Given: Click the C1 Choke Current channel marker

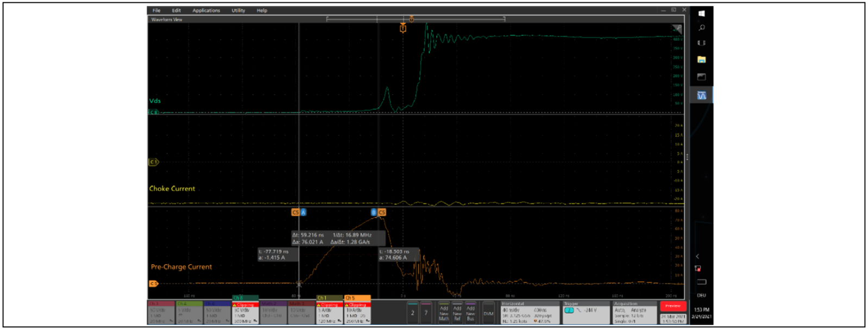Looking at the screenshot, I should [153, 162].
